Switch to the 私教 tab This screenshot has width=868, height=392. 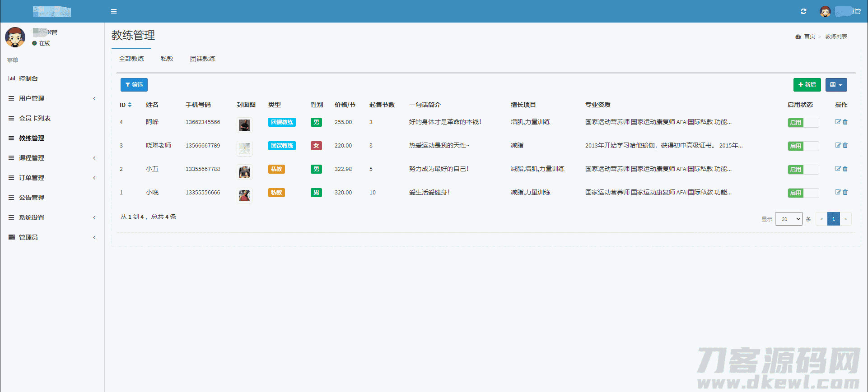[167, 59]
